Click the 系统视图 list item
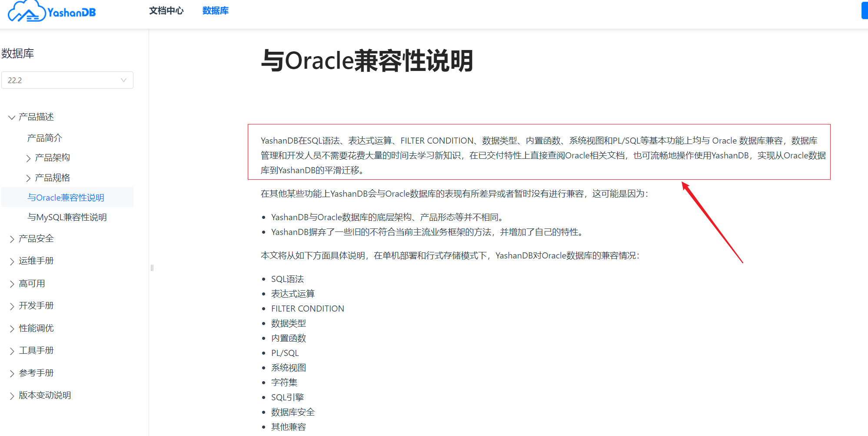Viewport: 868px width, 436px height. point(289,368)
